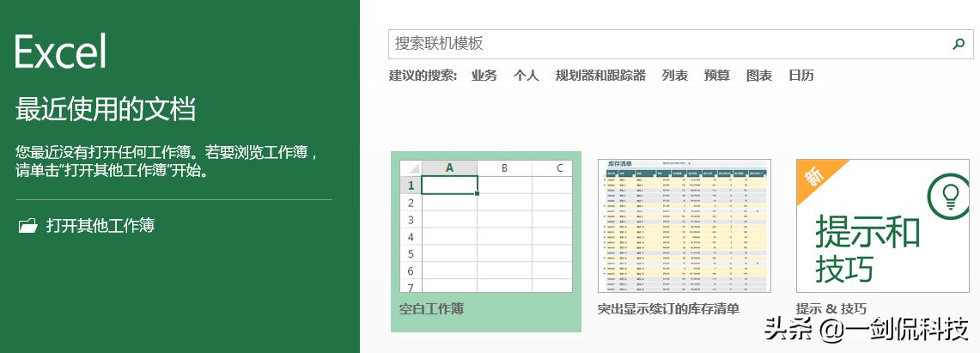This screenshot has width=980, height=353.
Task: Click the 提示 & 技巧 label
Action: tap(831, 308)
